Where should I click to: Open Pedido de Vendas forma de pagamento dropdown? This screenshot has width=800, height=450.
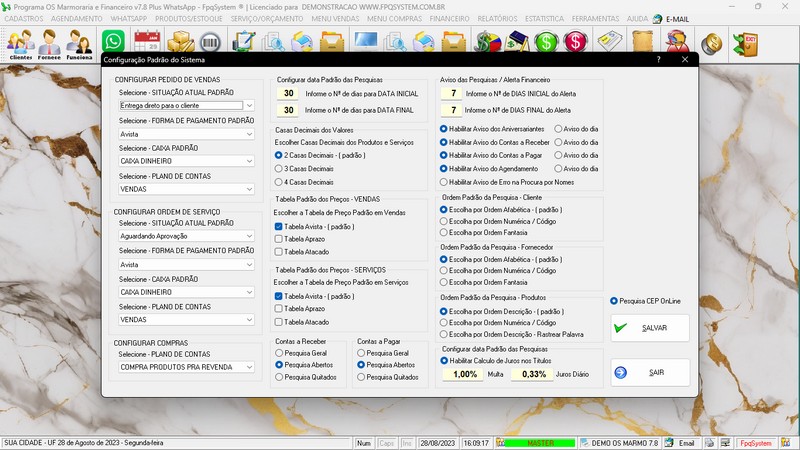pos(249,134)
